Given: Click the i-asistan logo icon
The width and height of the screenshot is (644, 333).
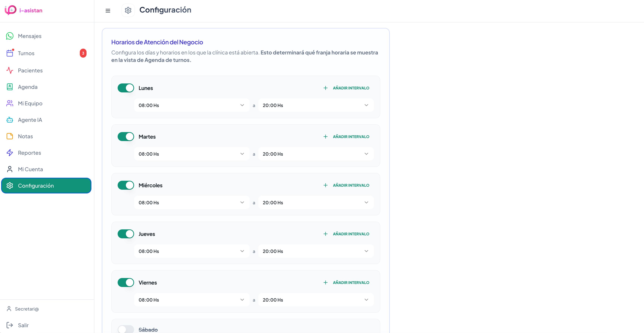Looking at the screenshot, I should tap(10, 10).
